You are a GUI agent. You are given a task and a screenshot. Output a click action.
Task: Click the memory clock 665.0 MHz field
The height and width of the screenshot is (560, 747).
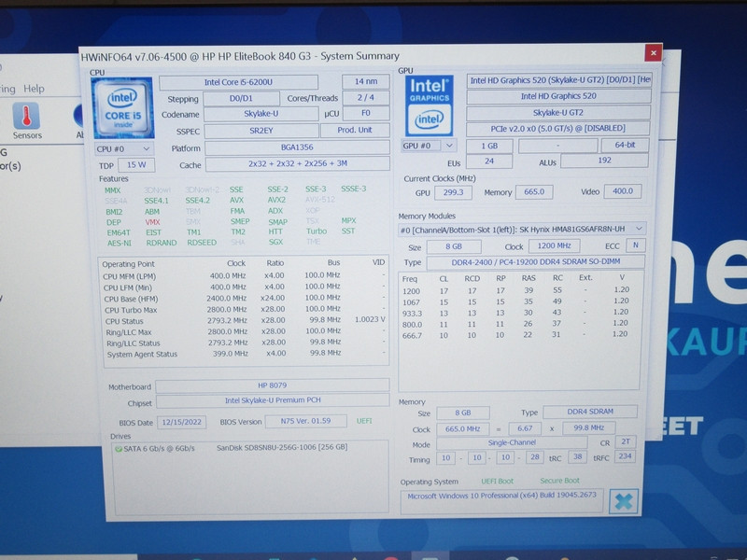[x=462, y=429]
